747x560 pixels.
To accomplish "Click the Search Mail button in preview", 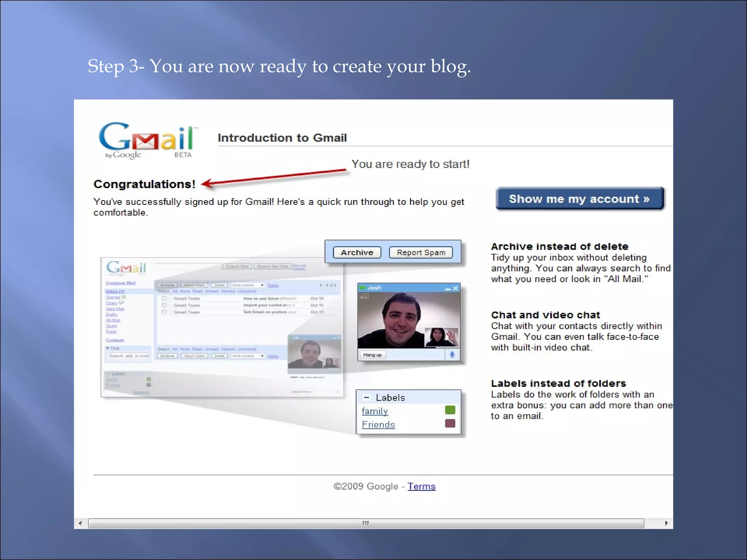I will 237,267.
